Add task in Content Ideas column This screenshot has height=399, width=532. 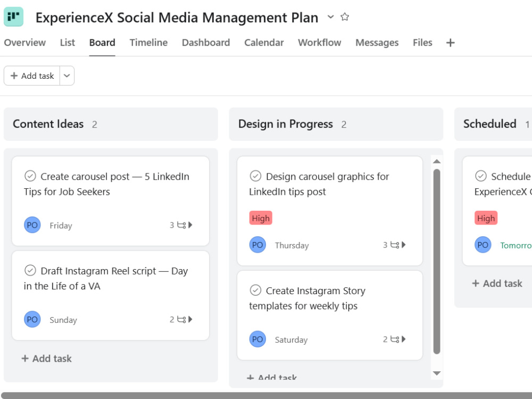point(46,358)
